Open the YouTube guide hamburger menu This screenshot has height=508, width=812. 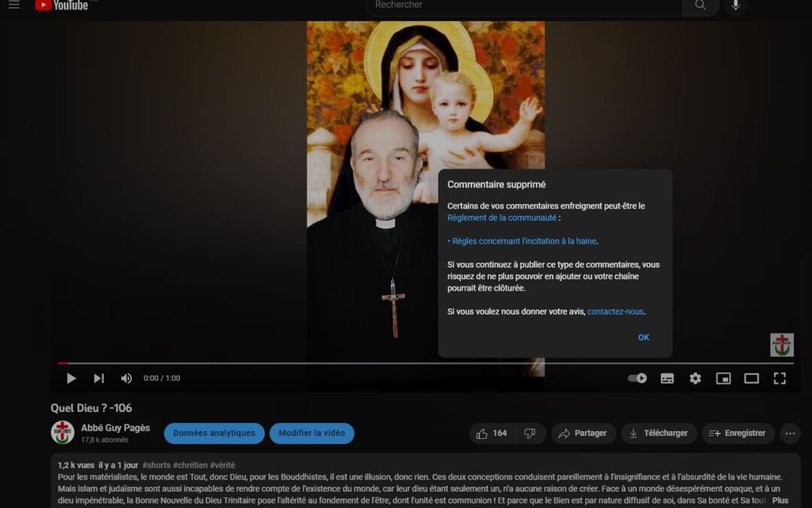(14, 5)
